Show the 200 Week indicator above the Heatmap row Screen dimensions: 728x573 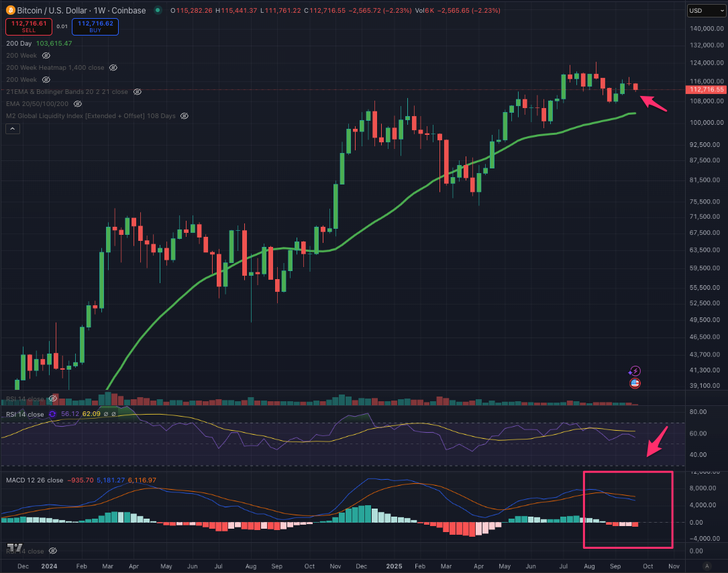46,55
